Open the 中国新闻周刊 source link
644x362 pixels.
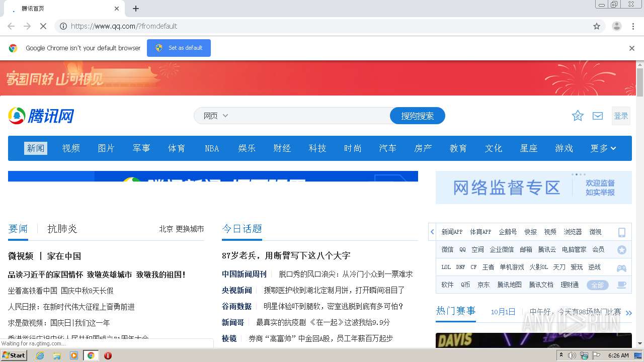click(244, 274)
